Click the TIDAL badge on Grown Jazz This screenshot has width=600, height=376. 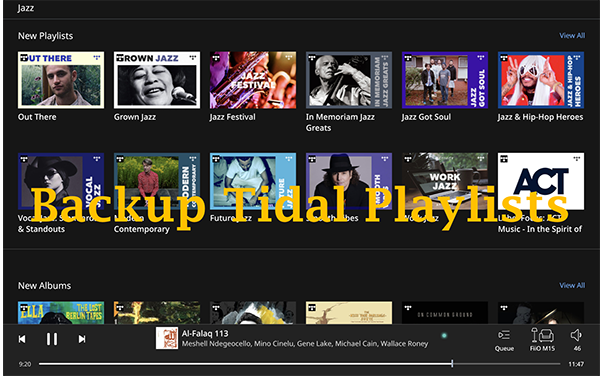click(x=120, y=58)
